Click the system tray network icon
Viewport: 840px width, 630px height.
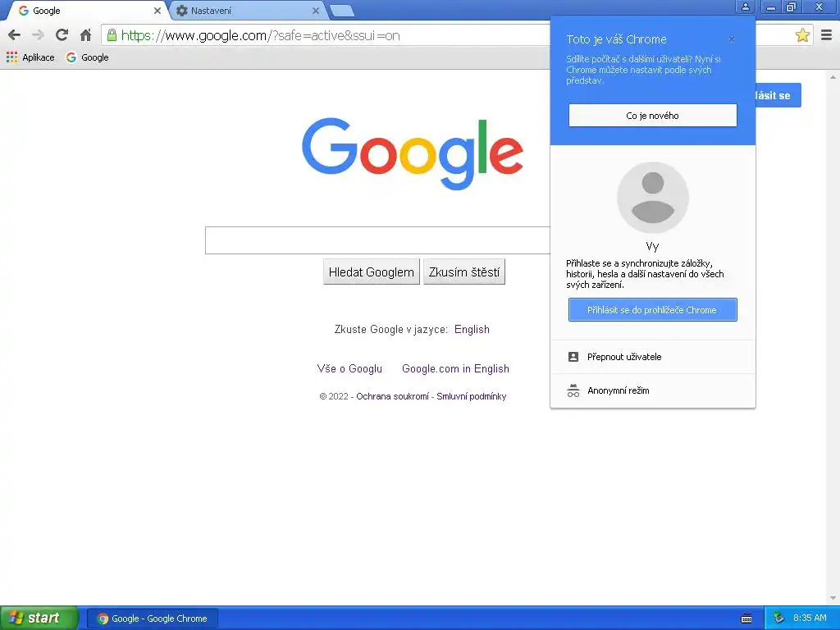779,619
